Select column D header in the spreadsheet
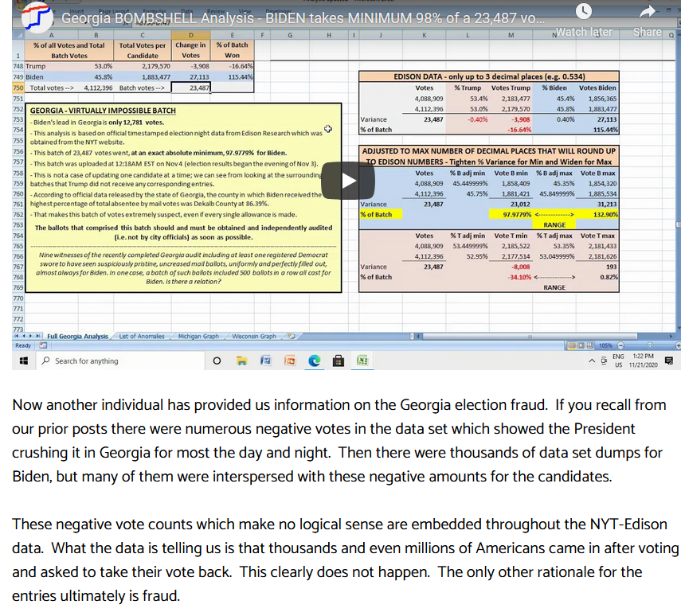 pos(191,36)
